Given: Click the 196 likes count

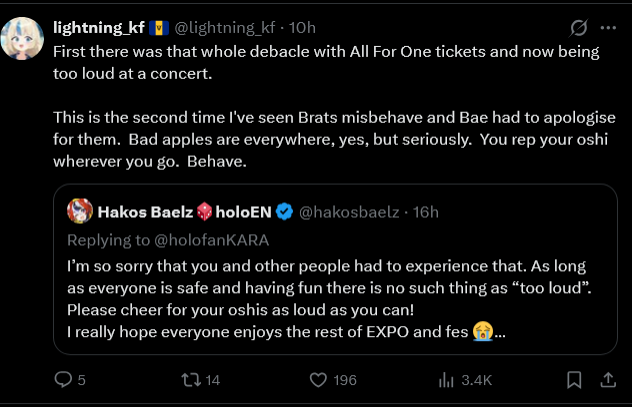Looking at the screenshot, I should coord(345,380).
